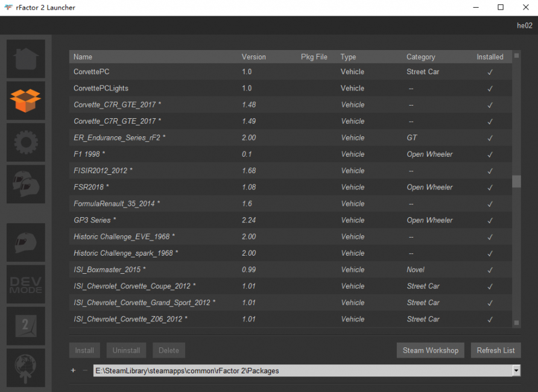
Task: Launch DEV MODE from the sidebar
Action: pyautogui.click(x=26, y=284)
